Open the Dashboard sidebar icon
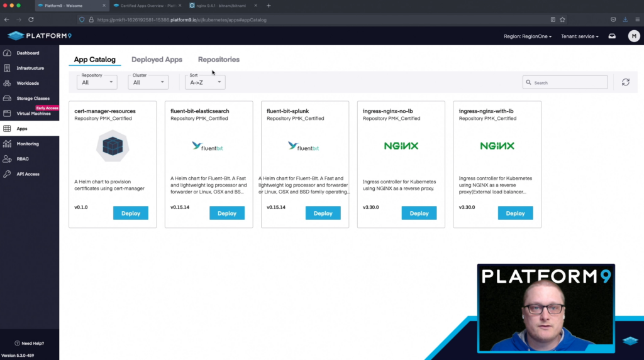Image resolution: width=644 pixels, height=360 pixels. click(x=7, y=53)
